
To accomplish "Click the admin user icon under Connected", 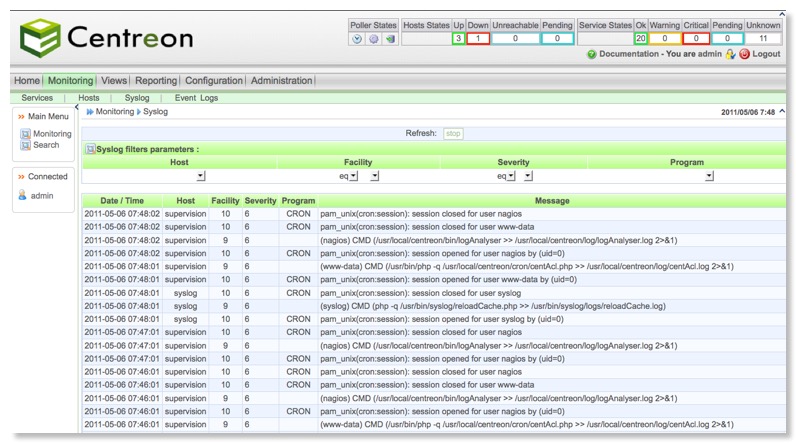I will pyautogui.click(x=22, y=196).
